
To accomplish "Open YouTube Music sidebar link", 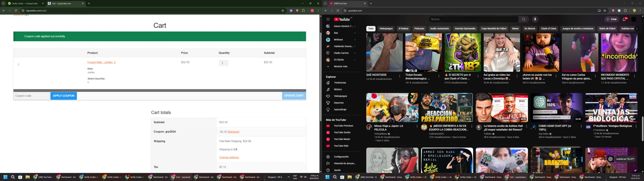I will [x=341, y=139].
